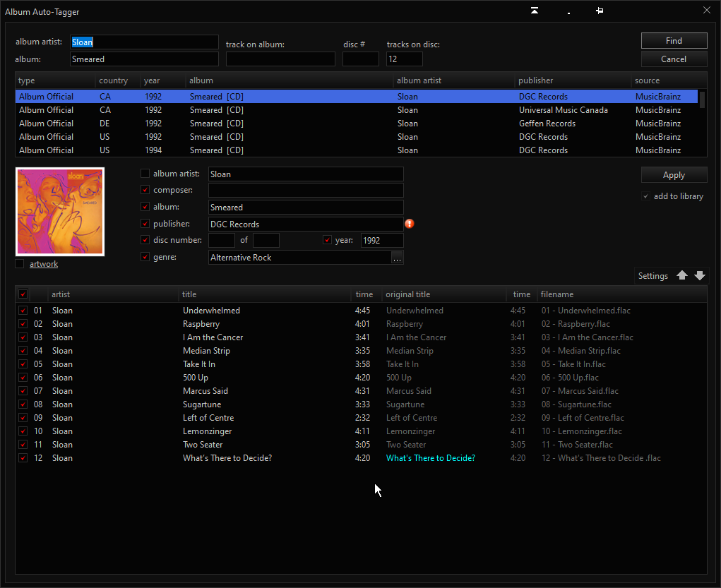
Task: Click the disc # search field
Action: [x=360, y=59]
